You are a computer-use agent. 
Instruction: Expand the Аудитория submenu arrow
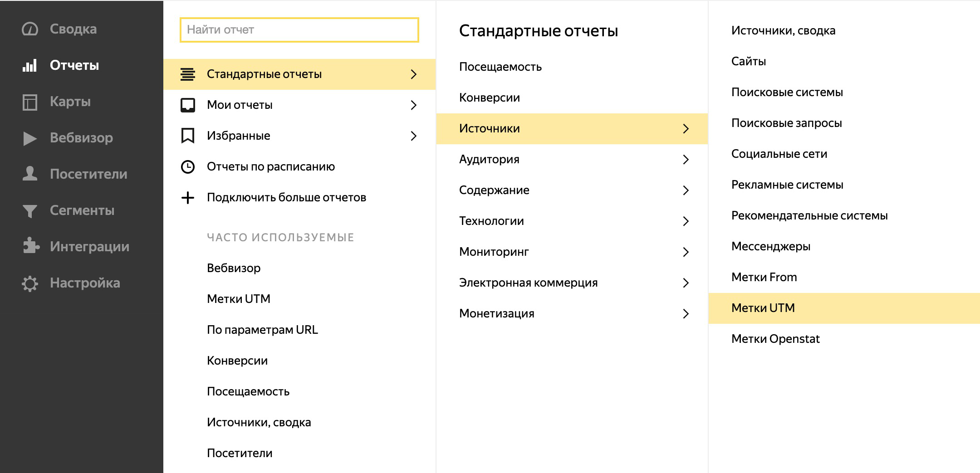coord(686,160)
